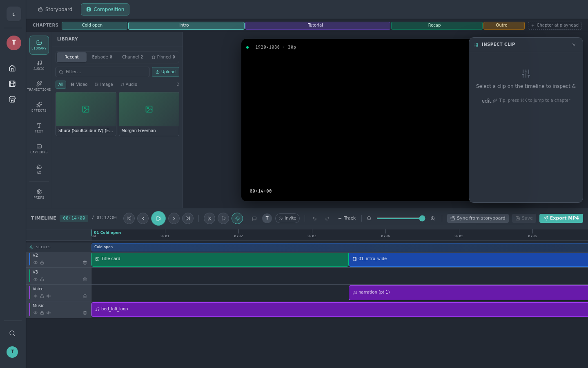Toggle V2 track visibility eye
Viewport: 588px width, 368px height.
click(x=36, y=263)
